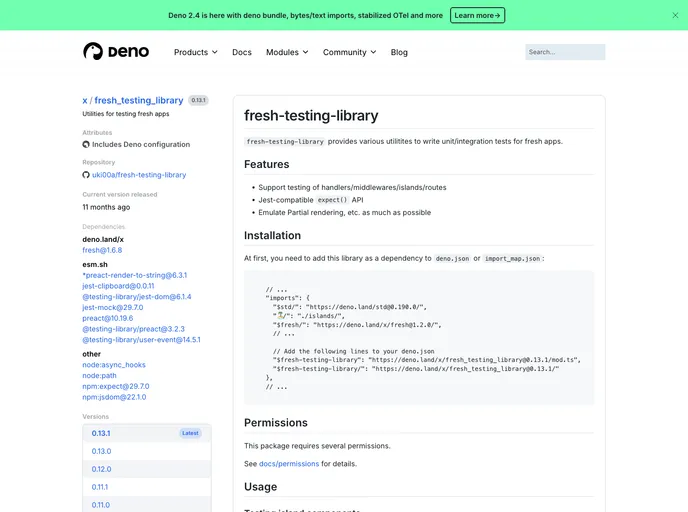Screen dimensions: 688x512
Task: Click the 0.13.1 version badge
Action: click(x=198, y=100)
